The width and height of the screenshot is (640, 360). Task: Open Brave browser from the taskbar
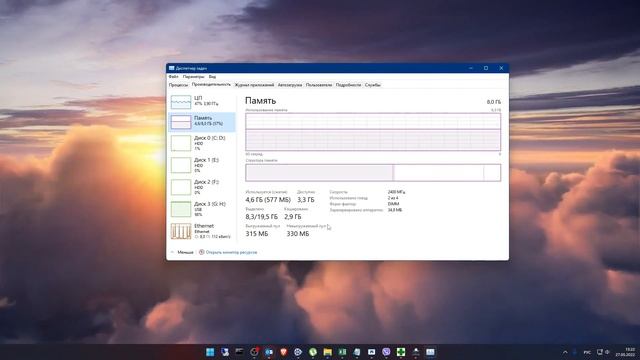pos(284,352)
